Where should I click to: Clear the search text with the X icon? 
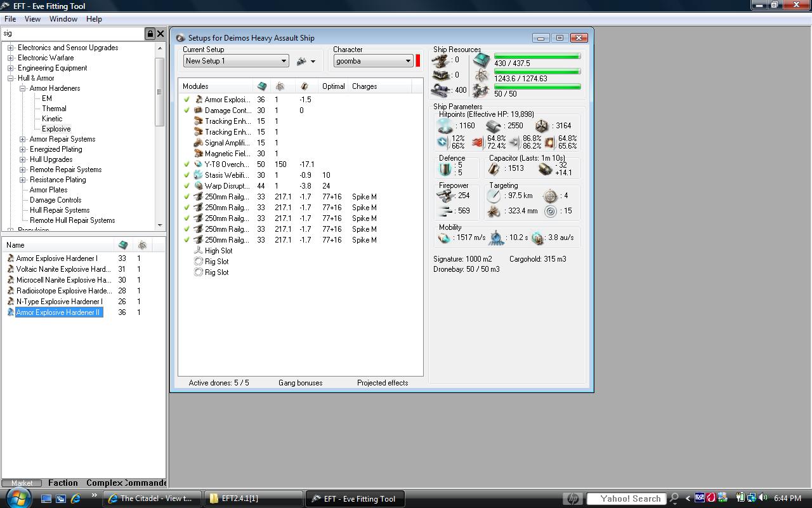tap(160, 34)
